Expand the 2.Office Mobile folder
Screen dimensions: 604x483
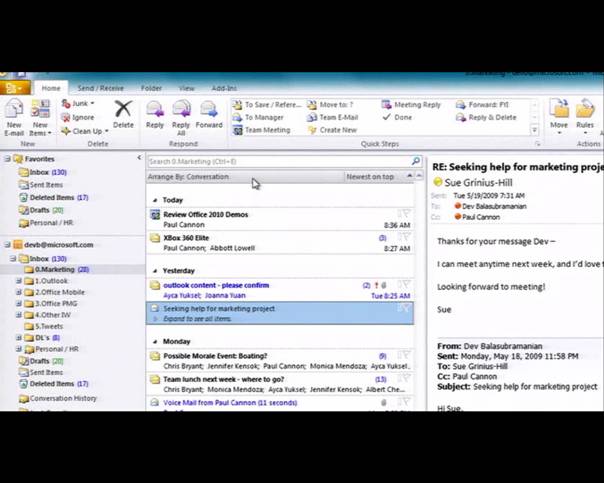pos(18,292)
